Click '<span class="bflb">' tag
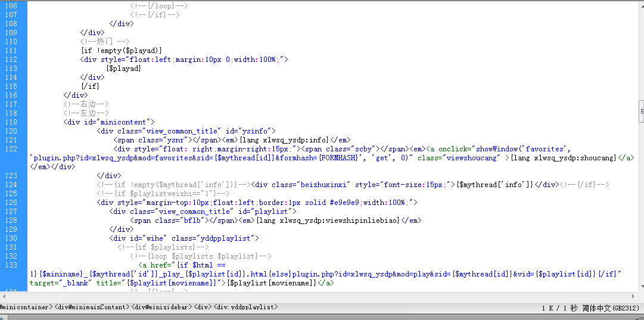Viewport: 644px width, 320px height. 169,220
